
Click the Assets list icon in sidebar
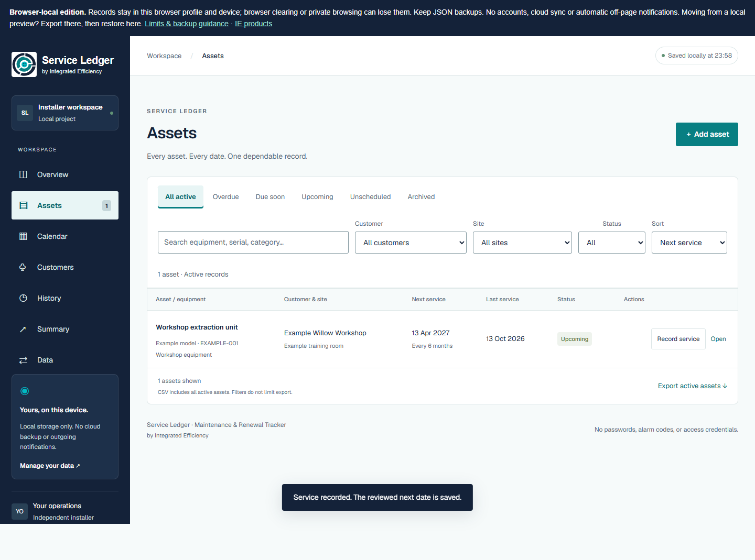coord(23,205)
